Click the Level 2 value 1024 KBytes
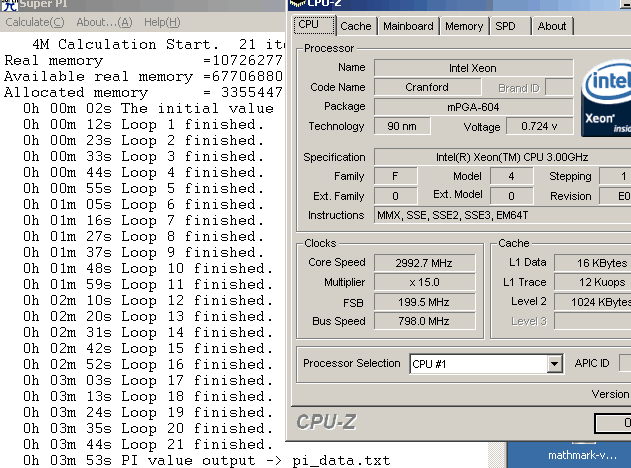Image resolution: width=631 pixels, height=468 pixels. tap(592, 302)
